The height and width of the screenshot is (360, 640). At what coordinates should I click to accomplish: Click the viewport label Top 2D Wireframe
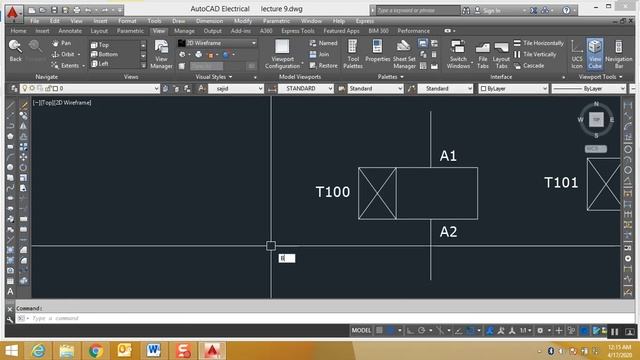[62, 103]
